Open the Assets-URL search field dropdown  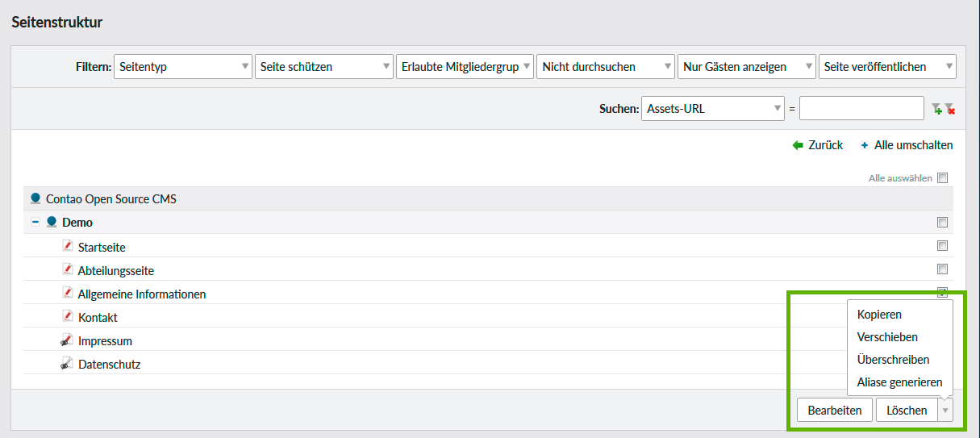click(x=712, y=108)
